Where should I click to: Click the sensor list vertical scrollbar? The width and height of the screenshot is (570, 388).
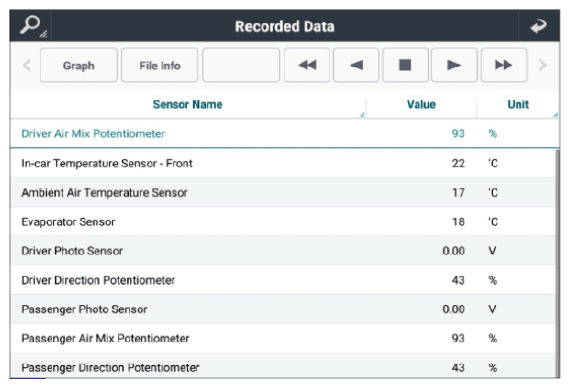pos(557,264)
